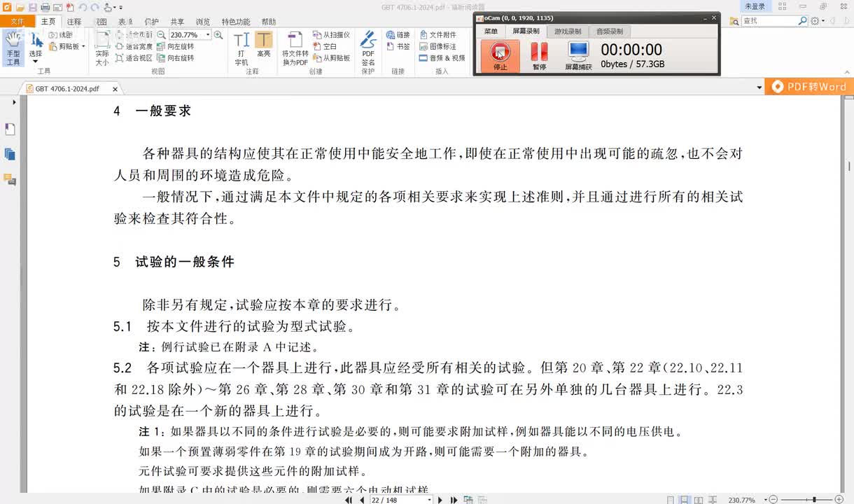Click the Actual Size (实际大小) button
This screenshot has height=504, width=854.
point(102,48)
